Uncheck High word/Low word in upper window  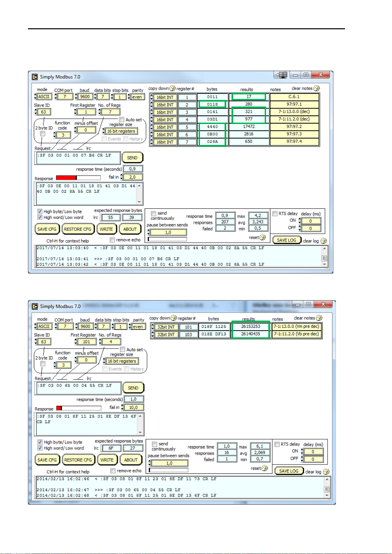40,217
